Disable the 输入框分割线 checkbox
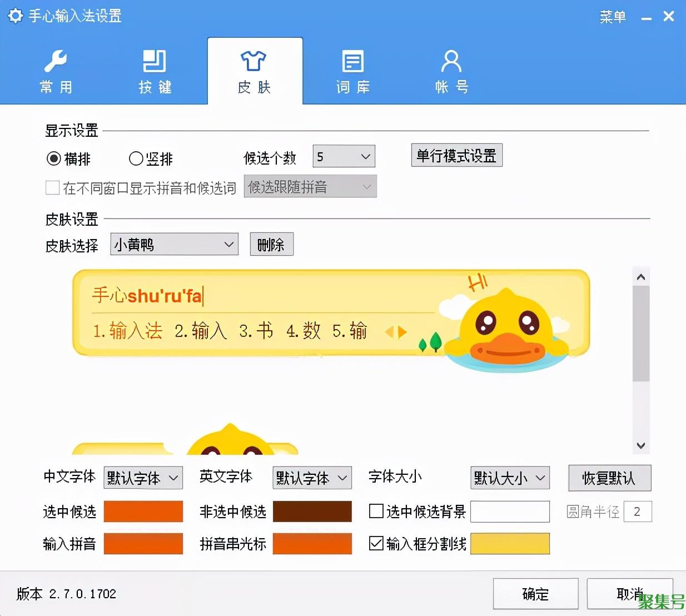 point(376,544)
